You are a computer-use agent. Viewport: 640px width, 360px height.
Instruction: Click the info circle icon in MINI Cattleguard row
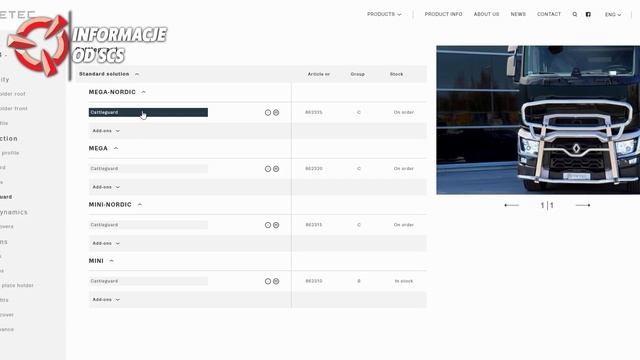(x=268, y=281)
